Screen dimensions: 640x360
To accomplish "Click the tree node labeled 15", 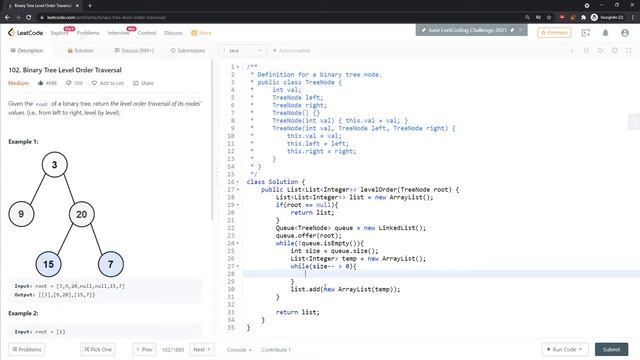I will [49, 264].
